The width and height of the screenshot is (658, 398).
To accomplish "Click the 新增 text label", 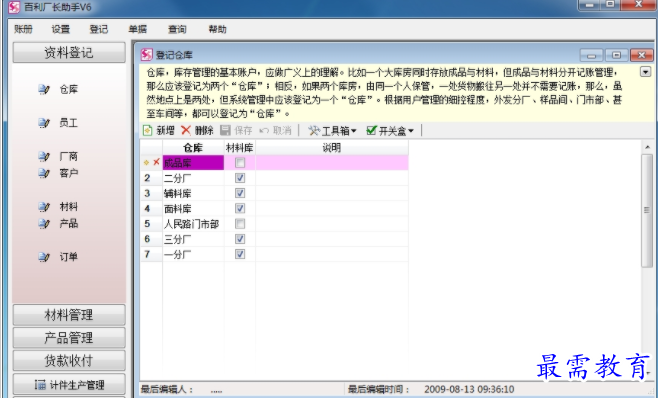I will pos(165,131).
